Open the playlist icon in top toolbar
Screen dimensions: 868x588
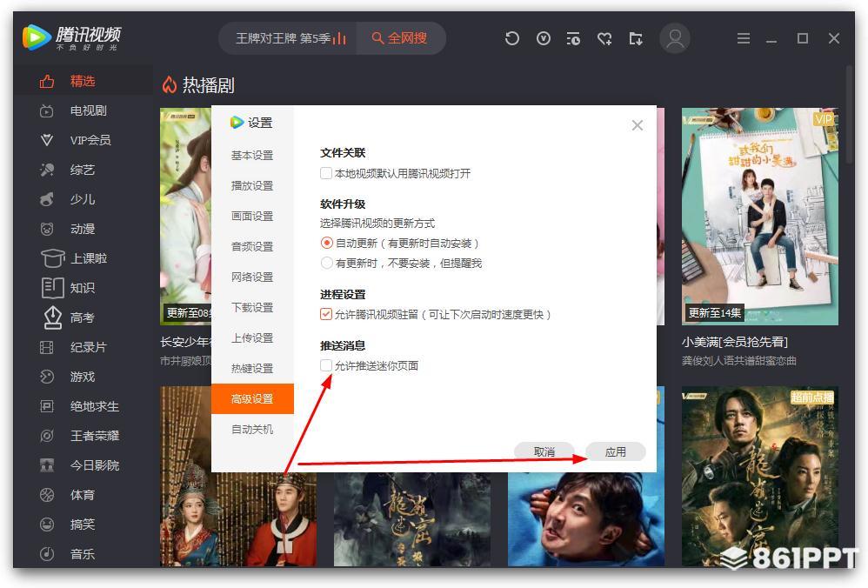tap(573, 38)
